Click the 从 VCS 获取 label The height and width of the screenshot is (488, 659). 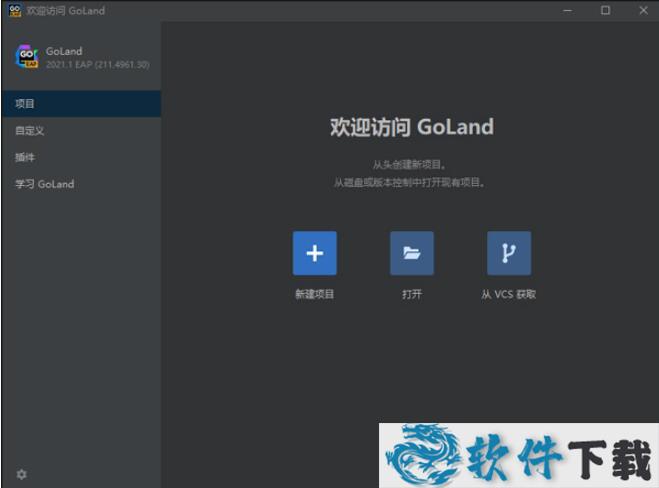(508, 294)
